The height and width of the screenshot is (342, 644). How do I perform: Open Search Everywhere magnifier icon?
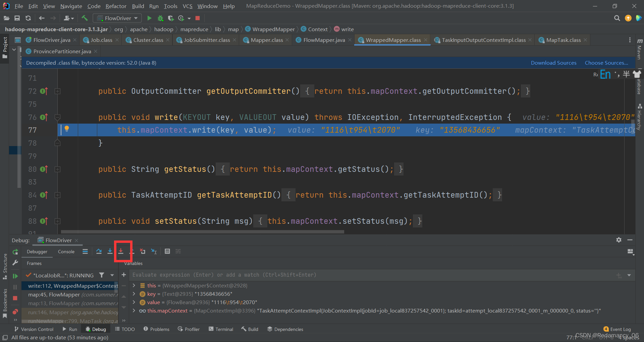[617, 18]
